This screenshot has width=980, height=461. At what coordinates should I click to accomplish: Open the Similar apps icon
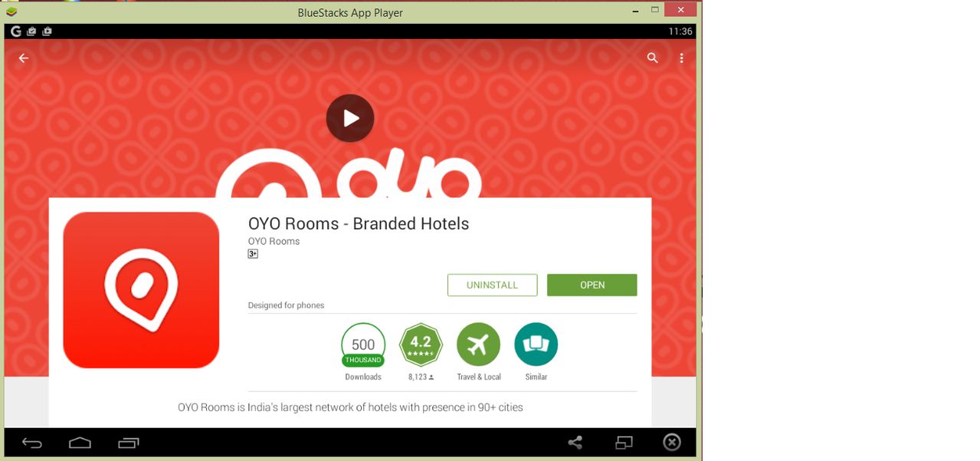(x=536, y=344)
